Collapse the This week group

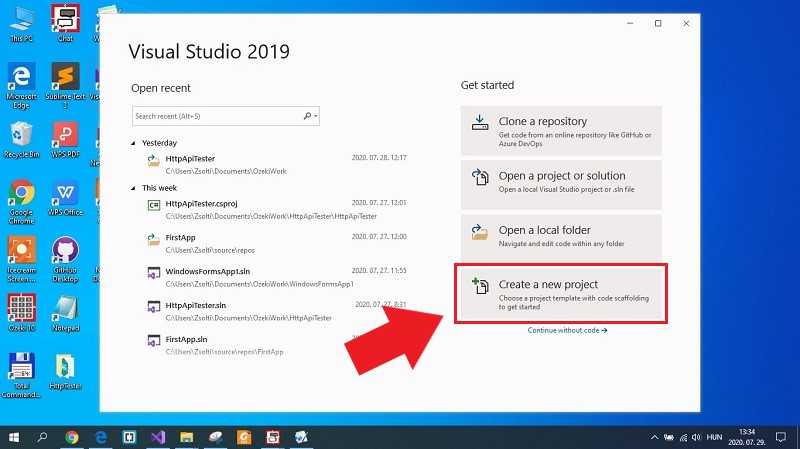133,188
